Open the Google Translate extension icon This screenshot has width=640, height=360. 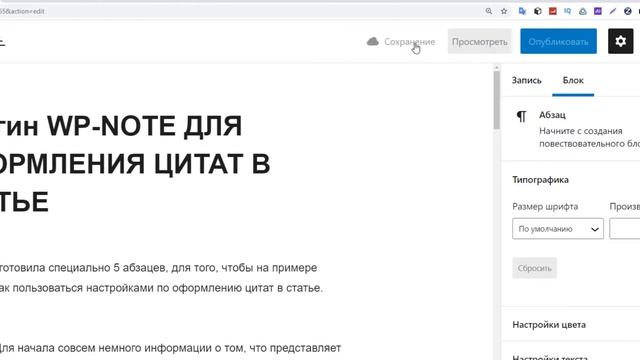point(522,11)
